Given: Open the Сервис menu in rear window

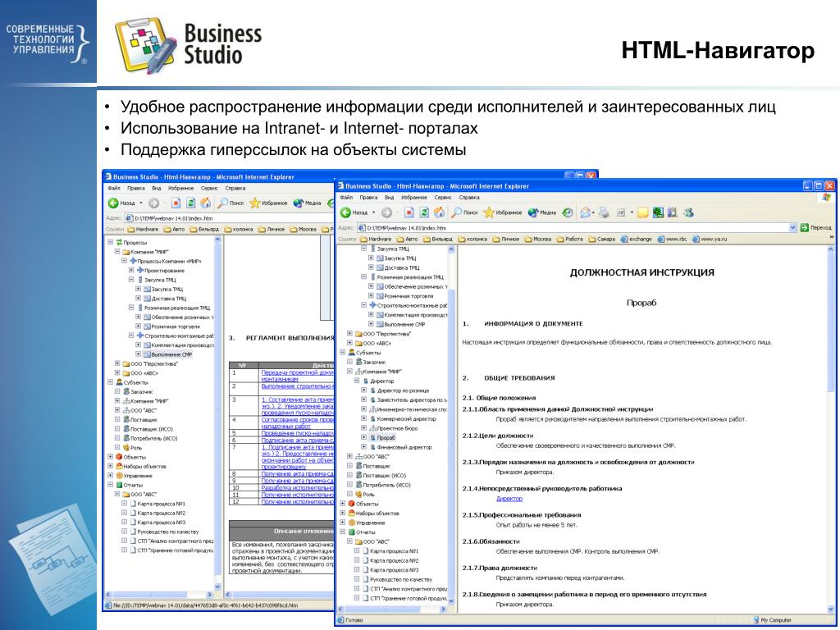Looking at the screenshot, I should click(x=209, y=188).
